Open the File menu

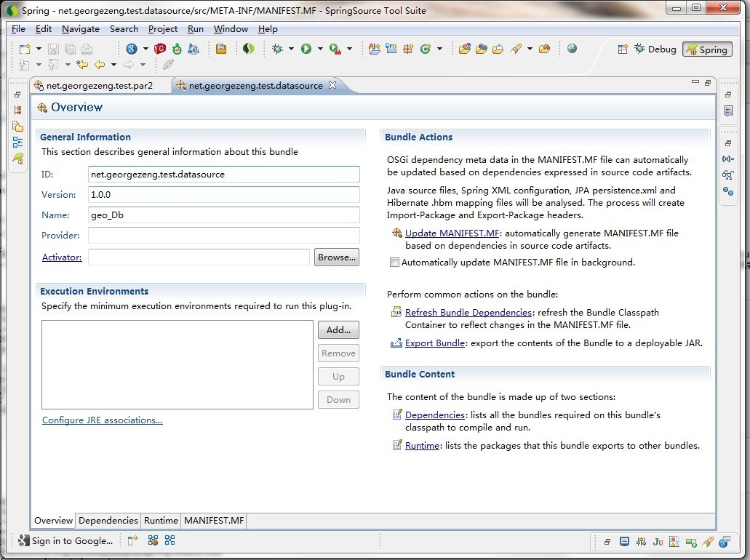pos(18,29)
